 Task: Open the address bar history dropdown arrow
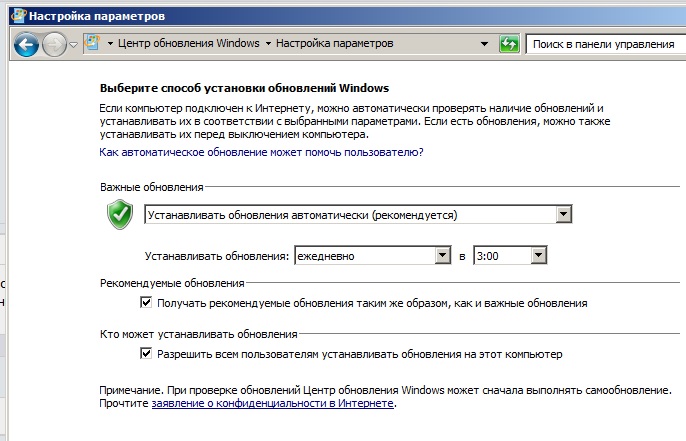pos(484,44)
